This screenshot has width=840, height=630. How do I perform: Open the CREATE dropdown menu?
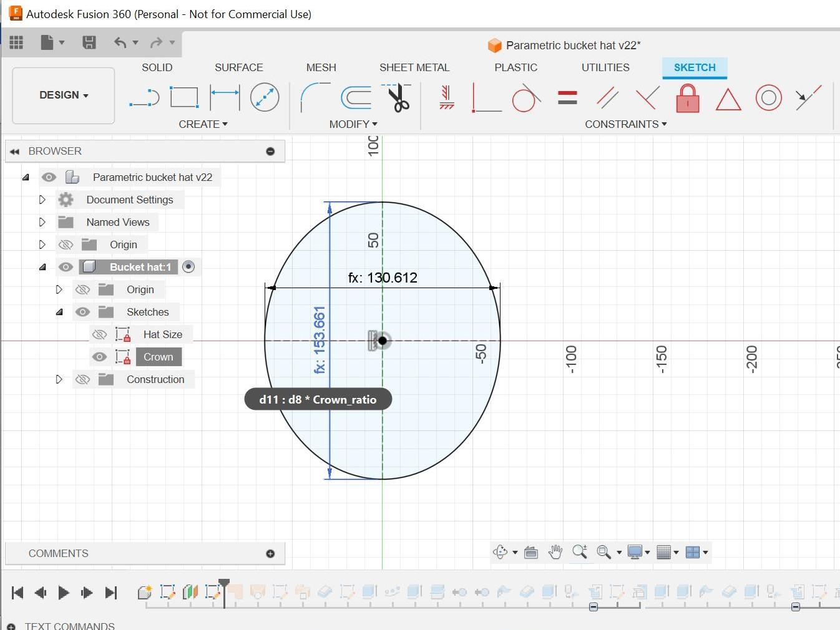click(203, 124)
